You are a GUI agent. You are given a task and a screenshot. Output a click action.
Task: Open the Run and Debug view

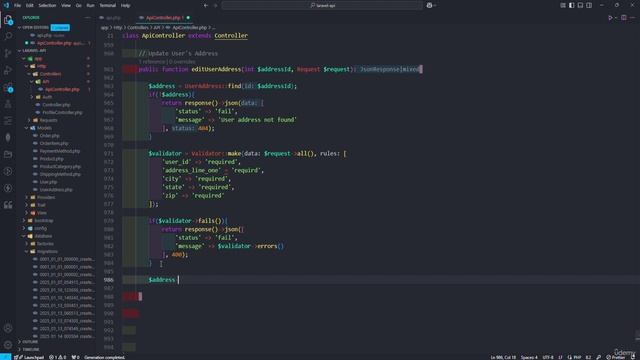(x=8, y=70)
